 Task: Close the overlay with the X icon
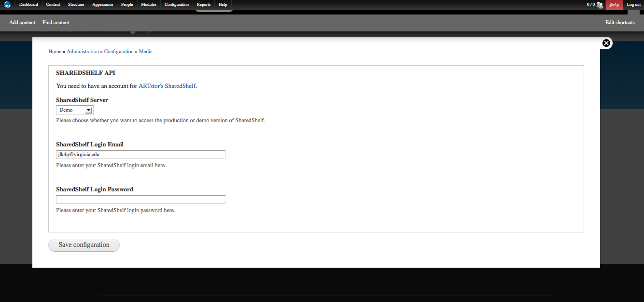click(x=606, y=43)
